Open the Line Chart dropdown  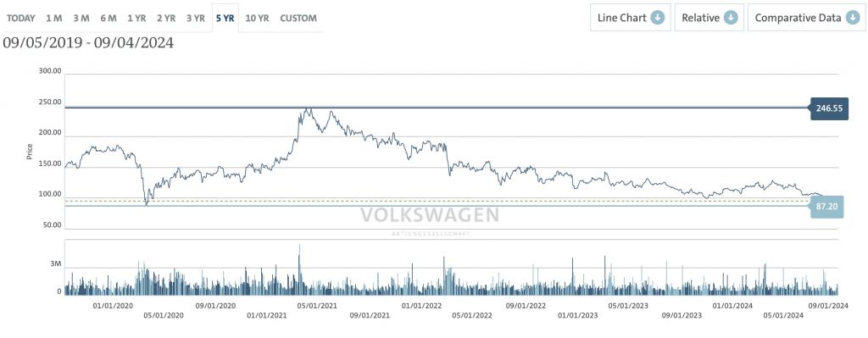click(631, 18)
